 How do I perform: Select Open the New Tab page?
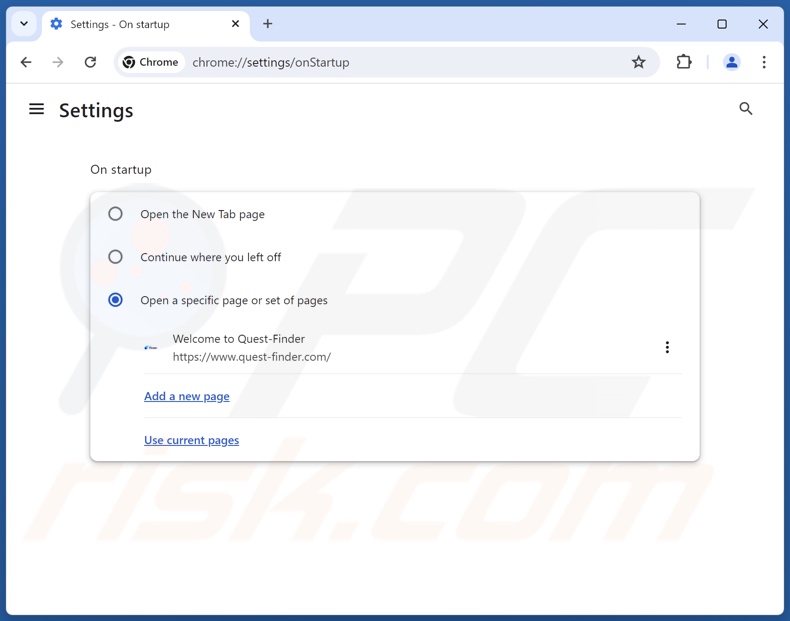coord(116,214)
